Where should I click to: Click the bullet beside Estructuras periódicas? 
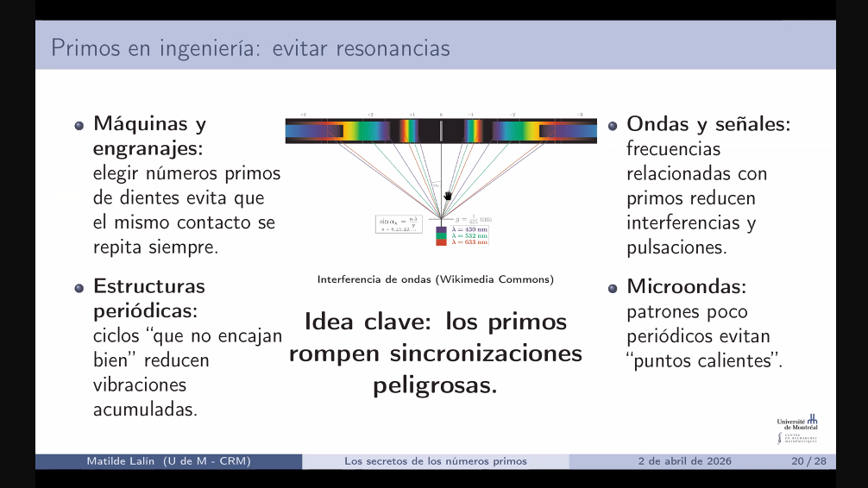80,287
